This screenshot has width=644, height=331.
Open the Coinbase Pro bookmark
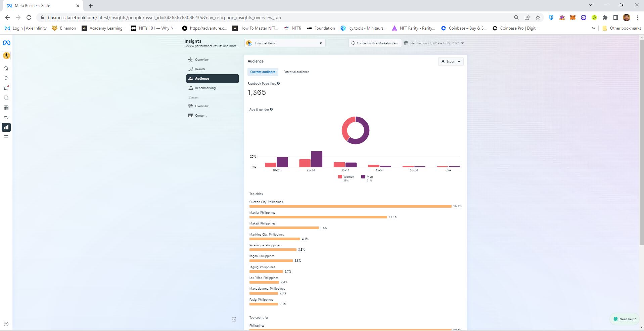[x=515, y=28]
